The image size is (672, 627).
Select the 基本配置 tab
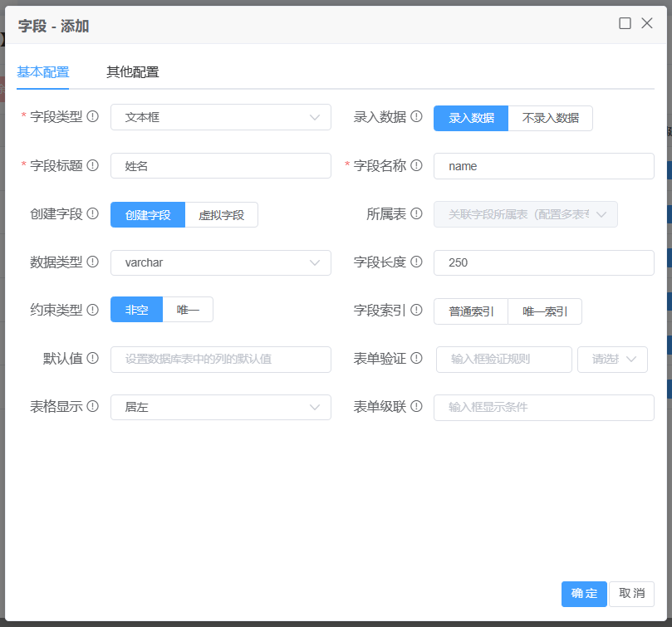43,72
